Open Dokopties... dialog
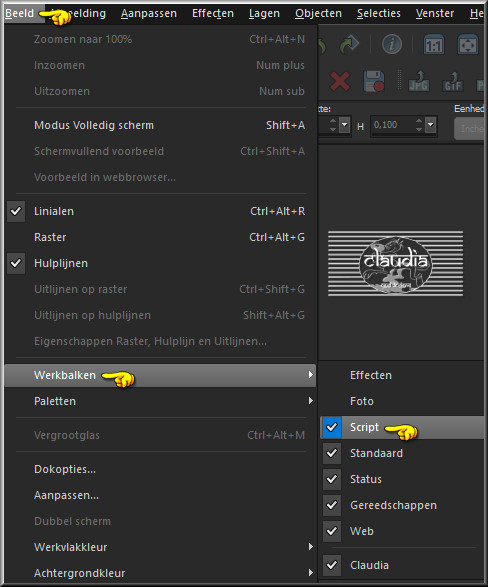488x587 pixels. pyautogui.click(x=160, y=469)
